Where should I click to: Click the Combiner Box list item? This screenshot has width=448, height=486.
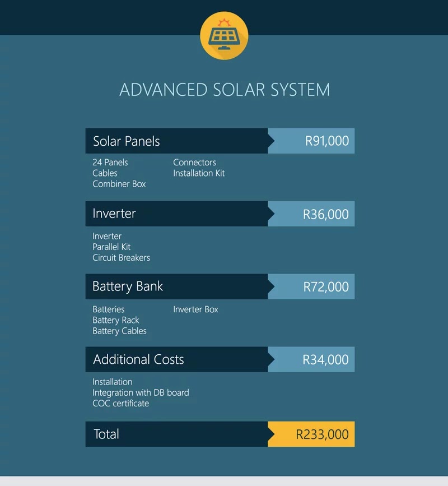(x=119, y=184)
